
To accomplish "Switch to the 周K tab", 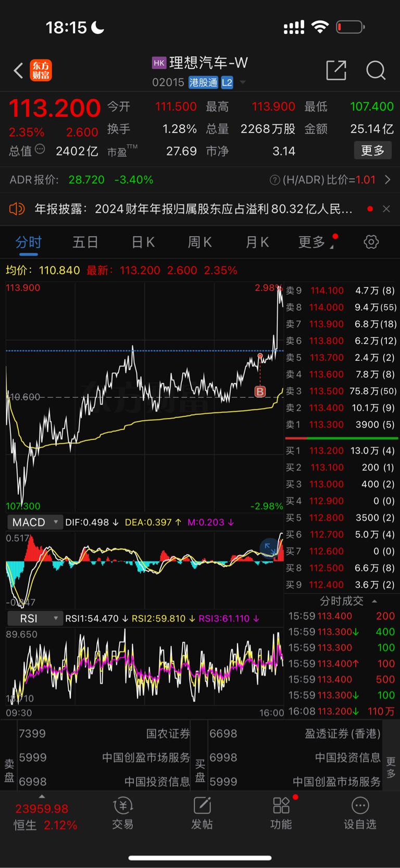I will click(200, 242).
